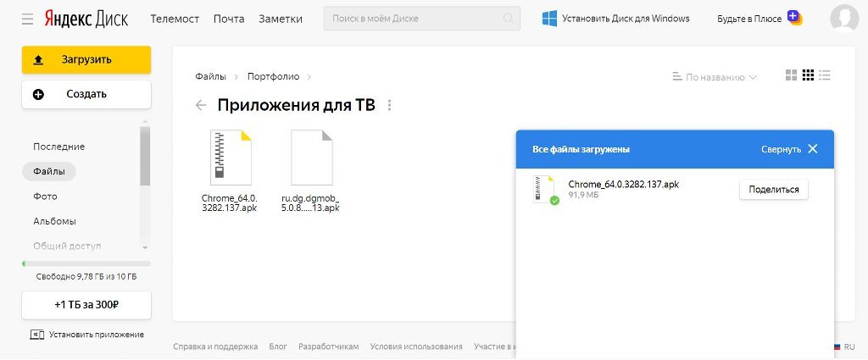Open Последние in the sidebar
This screenshot has height=360, width=868.
[x=58, y=147]
